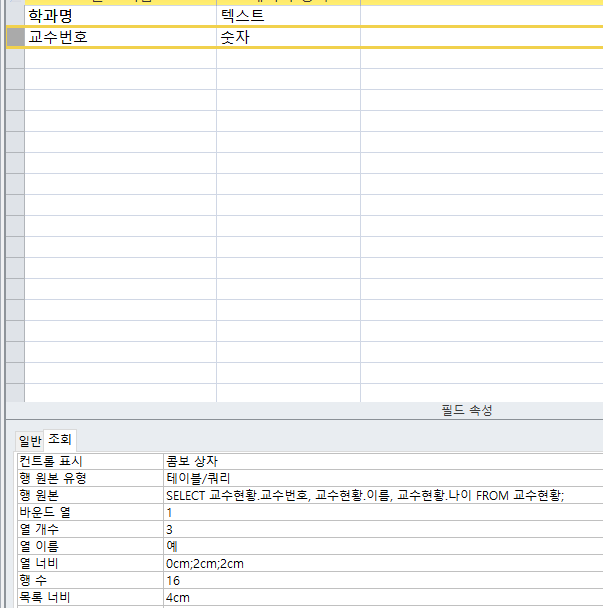Click the 바운드 열 value 1

pyautogui.click(x=380, y=513)
